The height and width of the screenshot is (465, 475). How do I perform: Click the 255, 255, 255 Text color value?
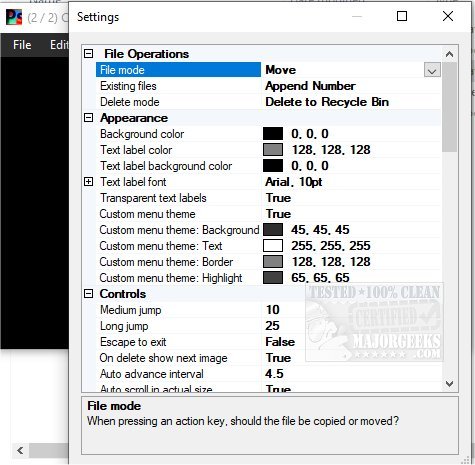coord(331,246)
